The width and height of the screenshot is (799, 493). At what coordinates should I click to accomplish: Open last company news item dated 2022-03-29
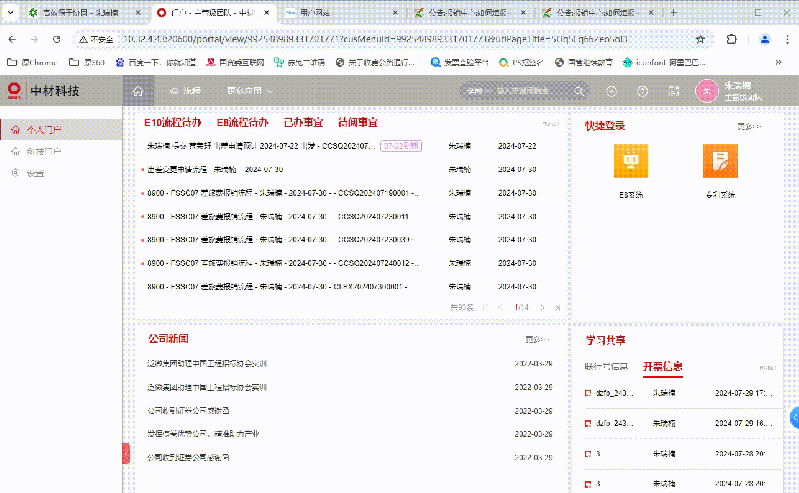pos(188,457)
